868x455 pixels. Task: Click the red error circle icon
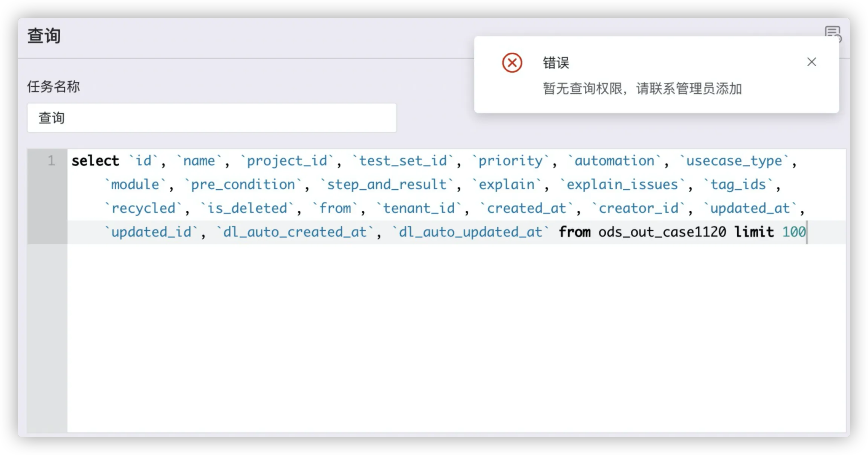coord(512,63)
